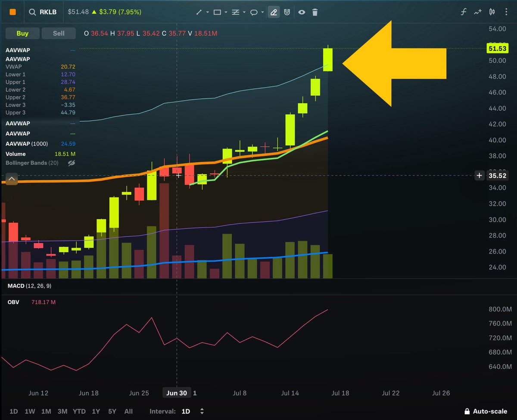Select the 1D time range
Screen dimensions: 517x420
(x=14, y=411)
